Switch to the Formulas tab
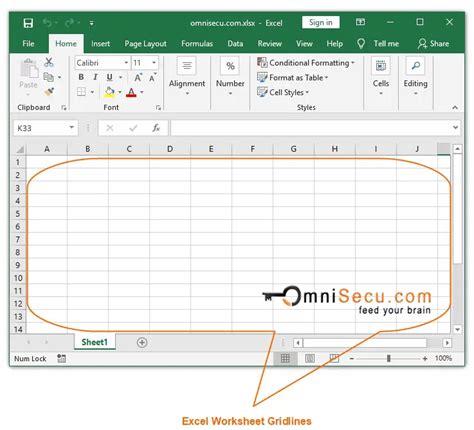 click(x=197, y=44)
